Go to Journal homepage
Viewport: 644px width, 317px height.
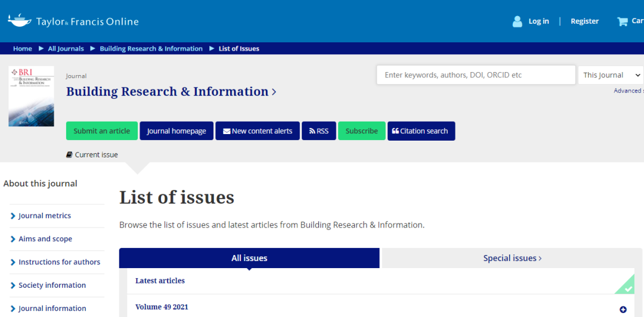177,131
